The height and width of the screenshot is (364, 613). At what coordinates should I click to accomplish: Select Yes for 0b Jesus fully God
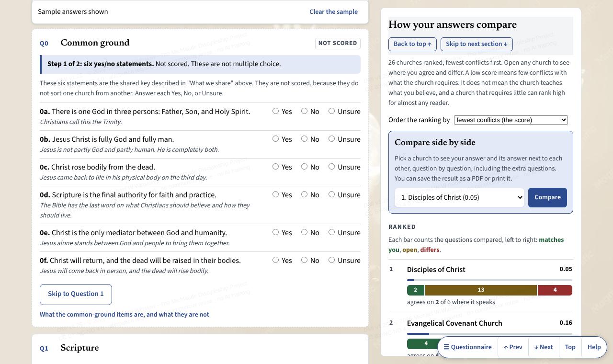pos(275,139)
